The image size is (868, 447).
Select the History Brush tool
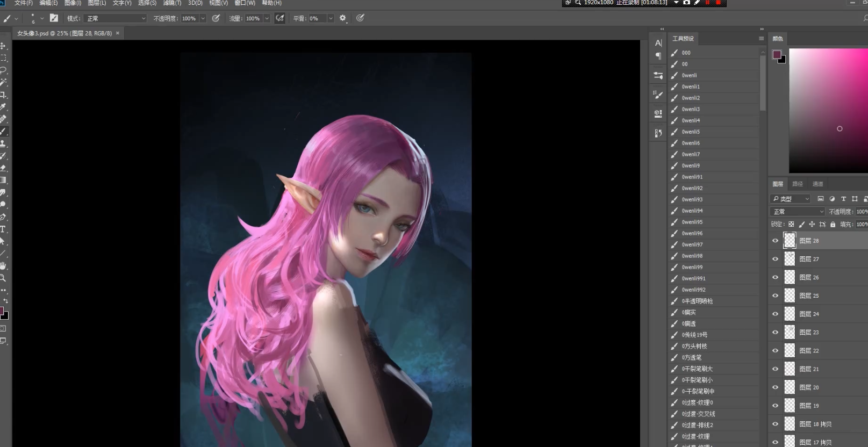(x=3, y=156)
